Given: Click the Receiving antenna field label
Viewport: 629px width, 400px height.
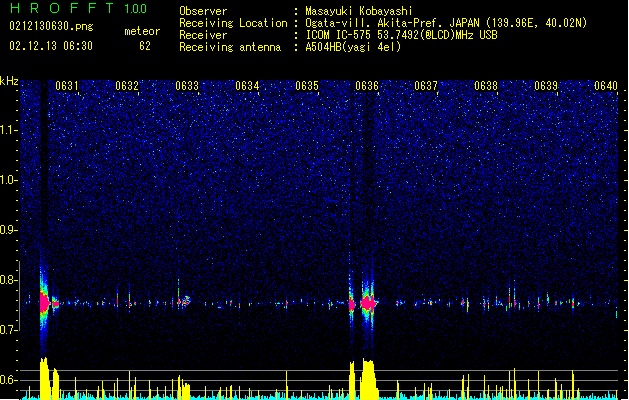Looking at the screenshot, I should point(230,47).
